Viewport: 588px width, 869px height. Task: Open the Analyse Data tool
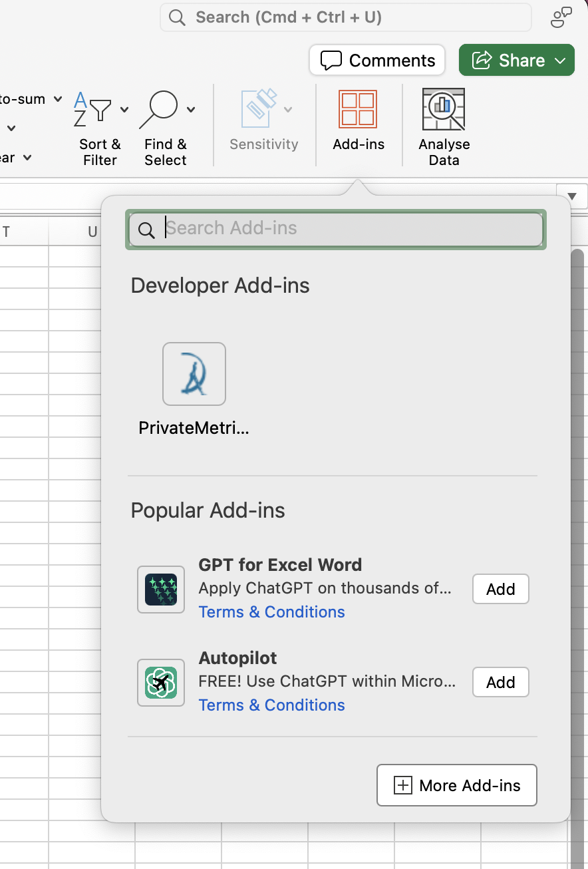444,109
